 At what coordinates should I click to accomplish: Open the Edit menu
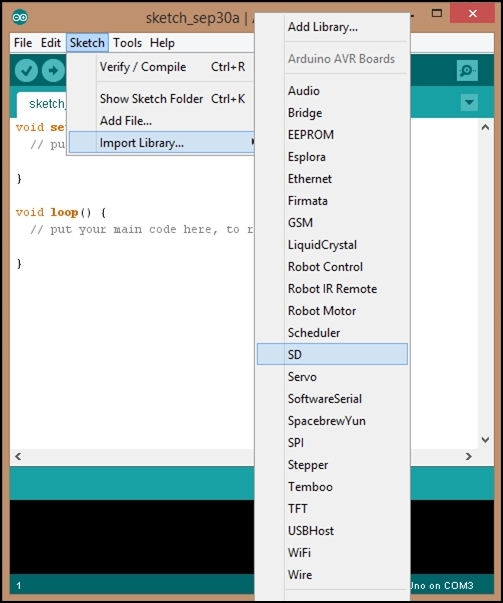pos(51,43)
